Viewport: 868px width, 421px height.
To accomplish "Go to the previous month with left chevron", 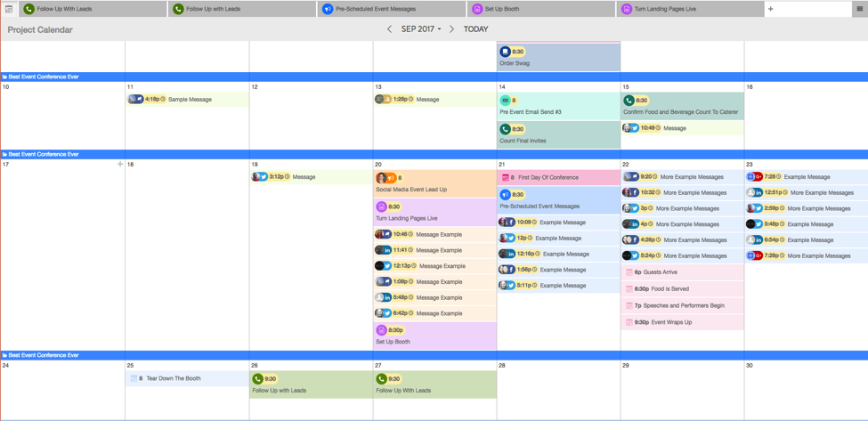I will pos(389,29).
